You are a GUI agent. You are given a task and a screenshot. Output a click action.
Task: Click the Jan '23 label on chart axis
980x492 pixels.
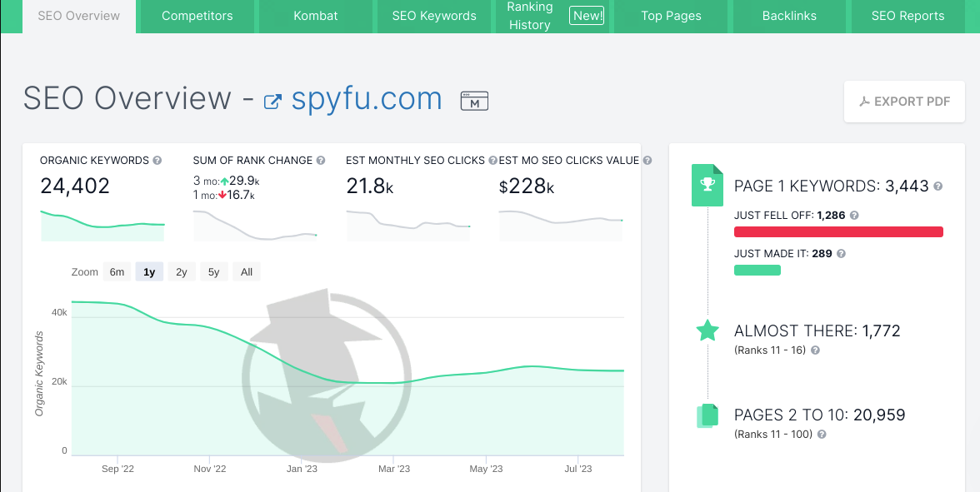302,469
